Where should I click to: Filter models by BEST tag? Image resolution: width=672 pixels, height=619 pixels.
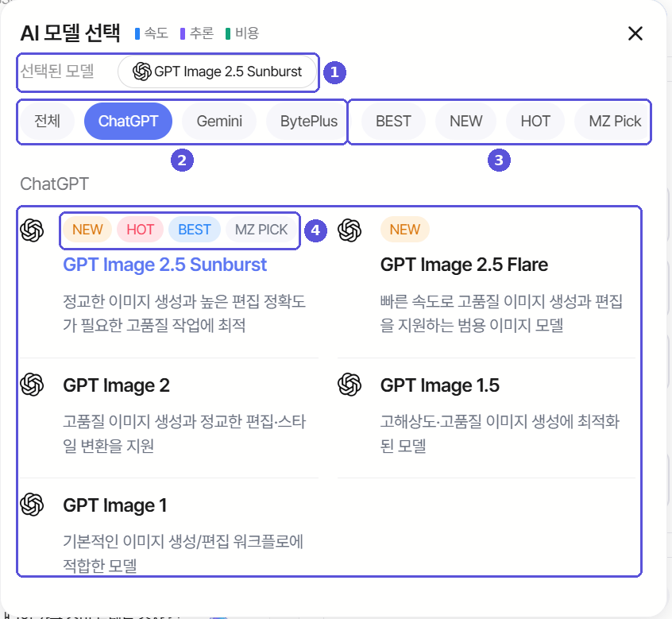[x=393, y=122]
